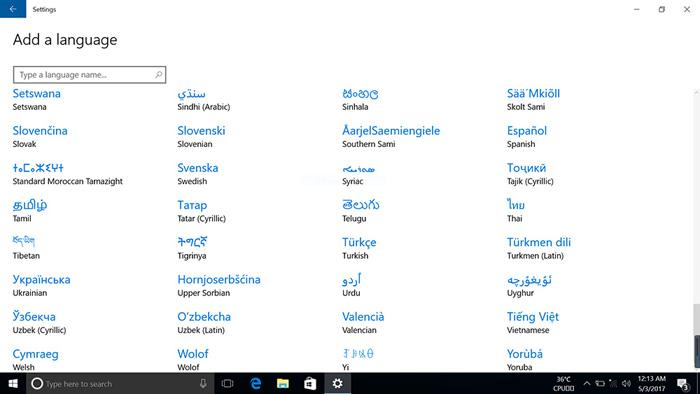
Task: Click the search magnifier in language box
Action: 158,75
